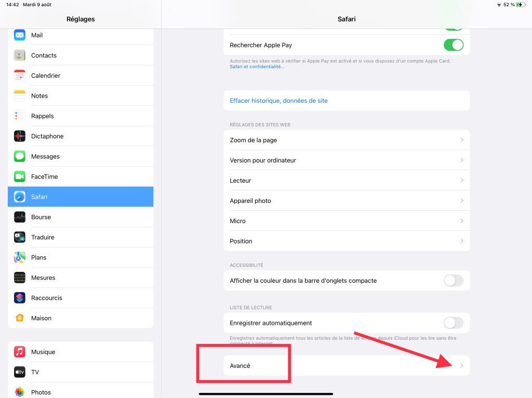Open Calendrier settings from sidebar

tap(46, 76)
